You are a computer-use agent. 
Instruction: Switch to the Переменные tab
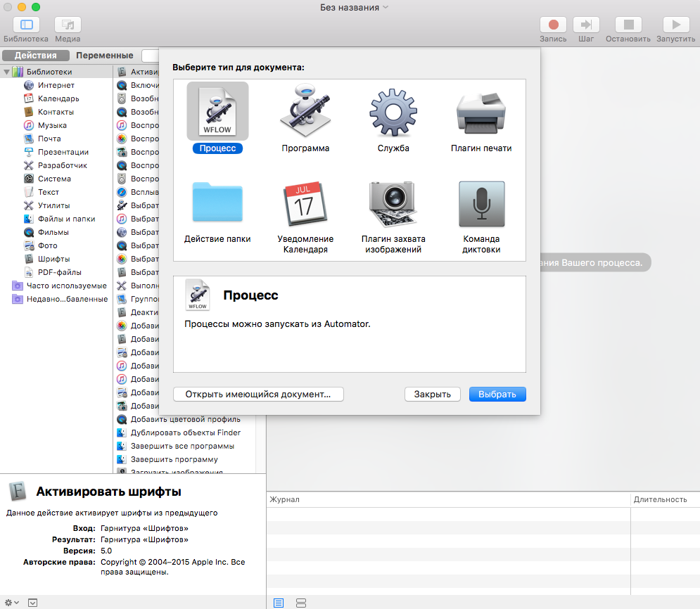pos(105,56)
